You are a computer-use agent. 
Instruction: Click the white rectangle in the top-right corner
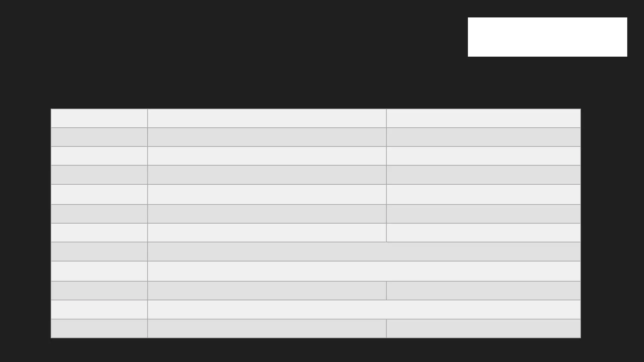pos(547,37)
